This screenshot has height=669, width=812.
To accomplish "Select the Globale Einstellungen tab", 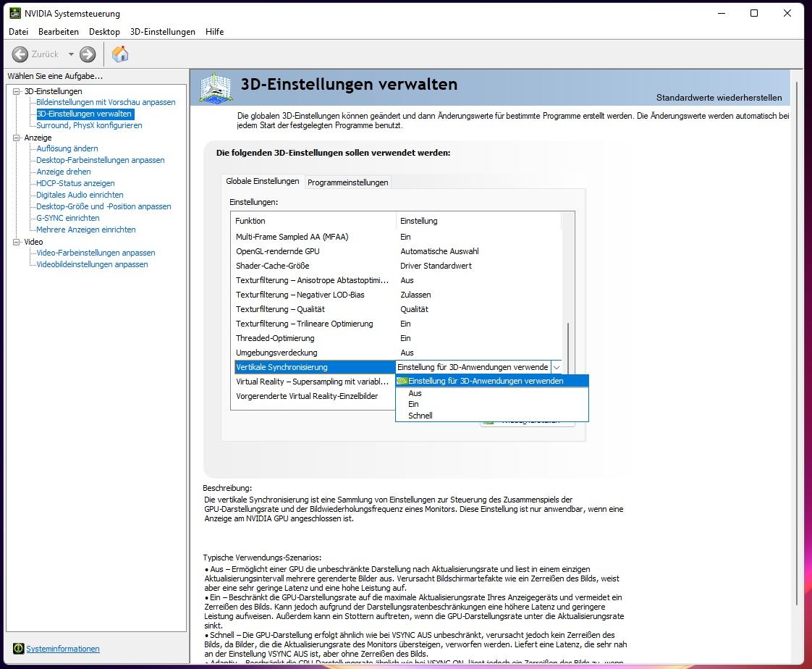I will point(263,181).
